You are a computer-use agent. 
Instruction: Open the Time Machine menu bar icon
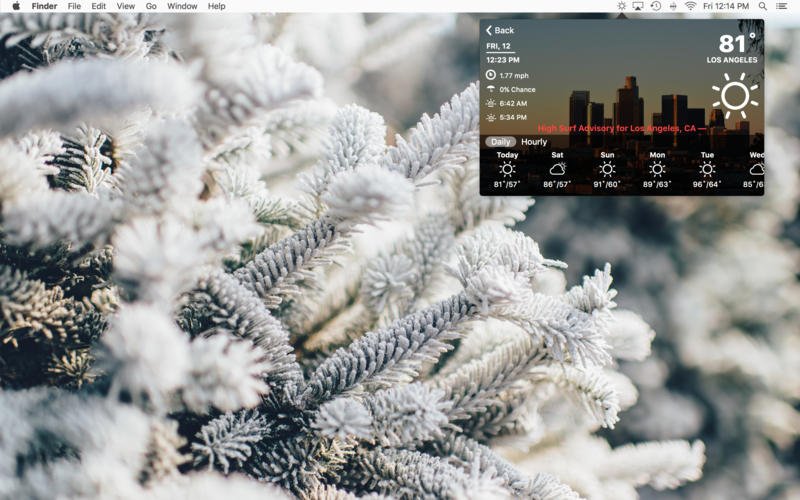tap(656, 6)
